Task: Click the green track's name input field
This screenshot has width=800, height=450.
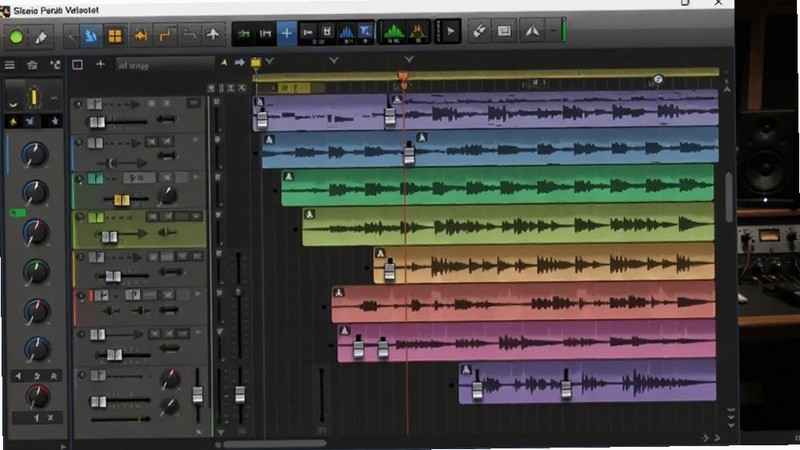Action: [139, 178]
